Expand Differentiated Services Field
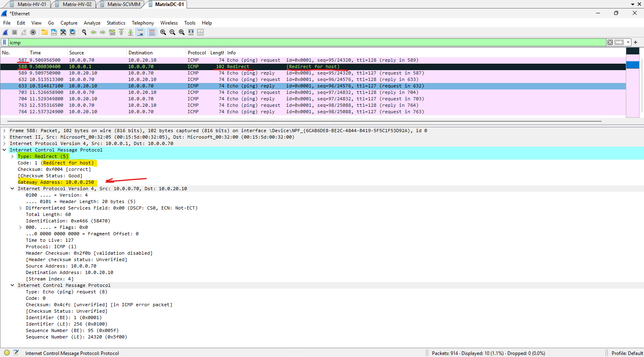644x357 pixels. coord(21,208)
